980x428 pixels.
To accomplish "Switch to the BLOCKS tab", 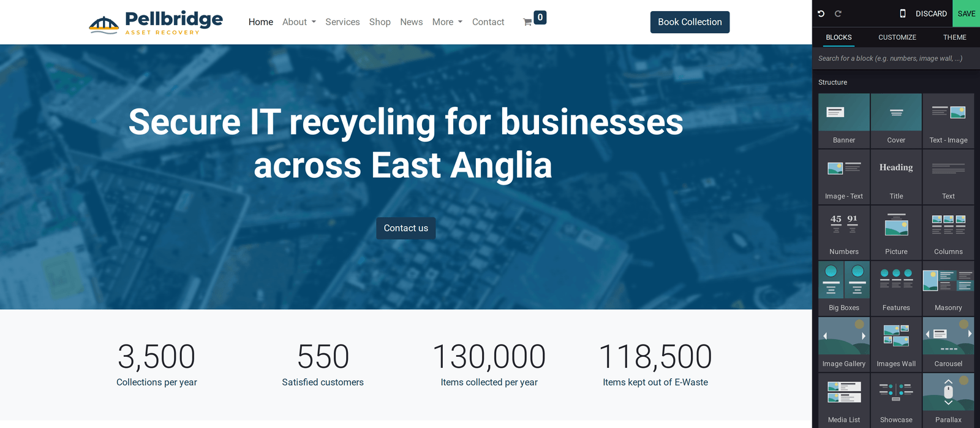I will 839,37.
